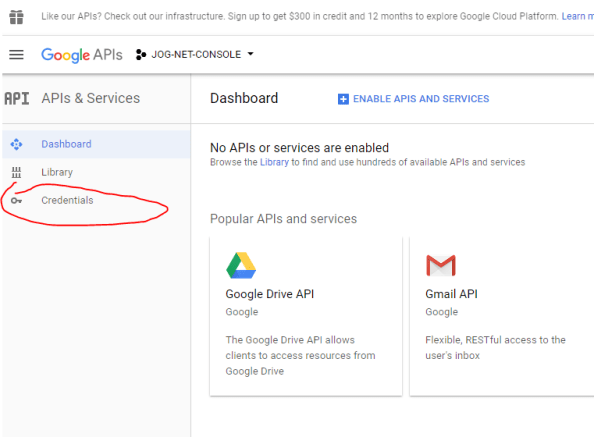Follow the Library link in the message

[274, 162]
